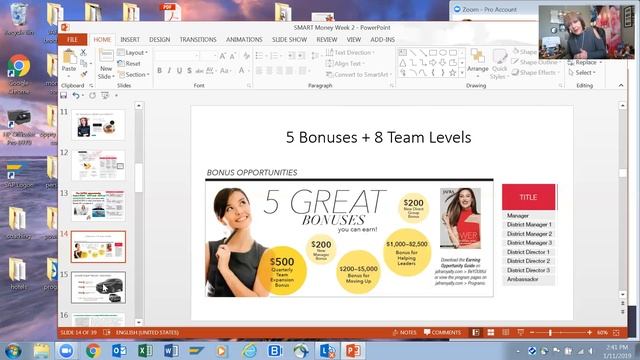Switch to the DESIGN tab
The width and height of the screenshot is (640, 360).
coord(159,40)
